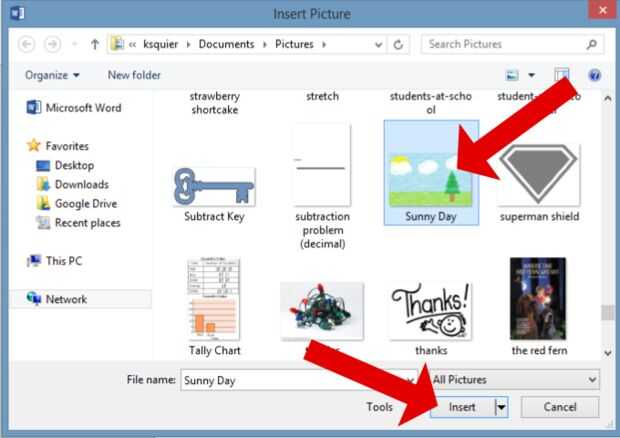Go to Desktop in Favorites
The width and height of the screenshot is (620, 438).
(65, 165)
